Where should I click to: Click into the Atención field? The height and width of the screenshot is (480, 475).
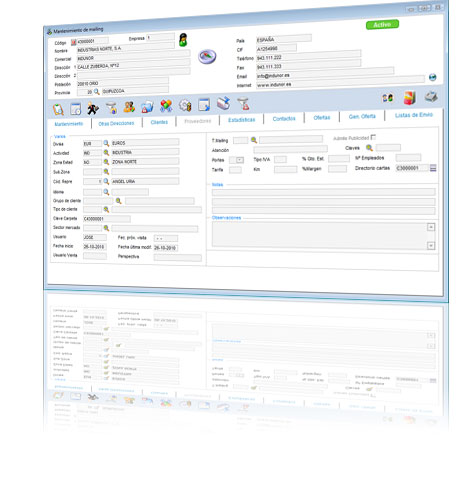[x=290, y=149]
